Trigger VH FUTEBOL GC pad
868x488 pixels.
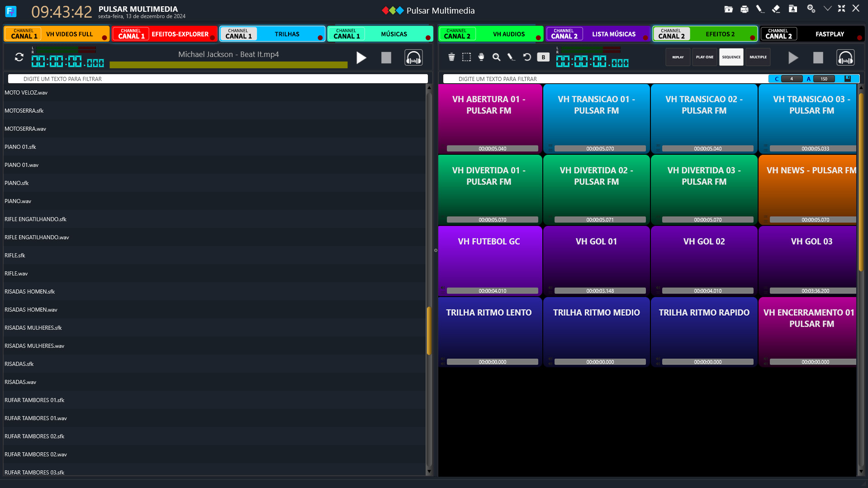coord(490,261)
